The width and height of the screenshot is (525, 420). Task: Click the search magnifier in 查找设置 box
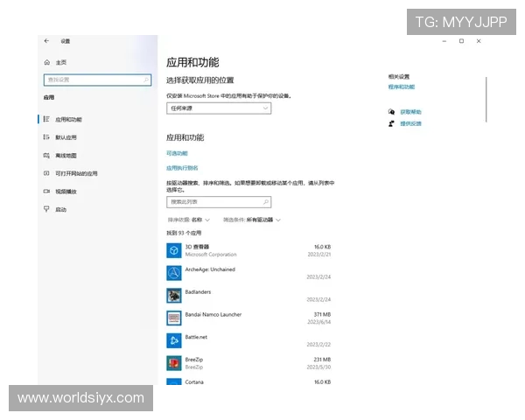click(146, 80)
